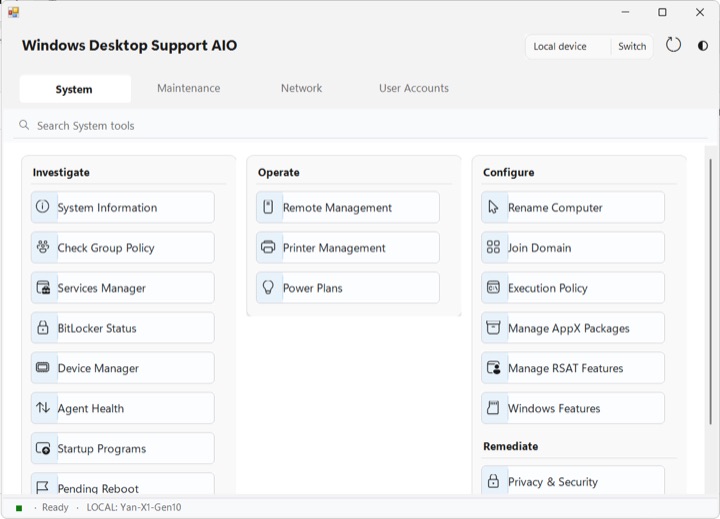Open Join Domain tool
720x519 pixels.
point(573,247)
